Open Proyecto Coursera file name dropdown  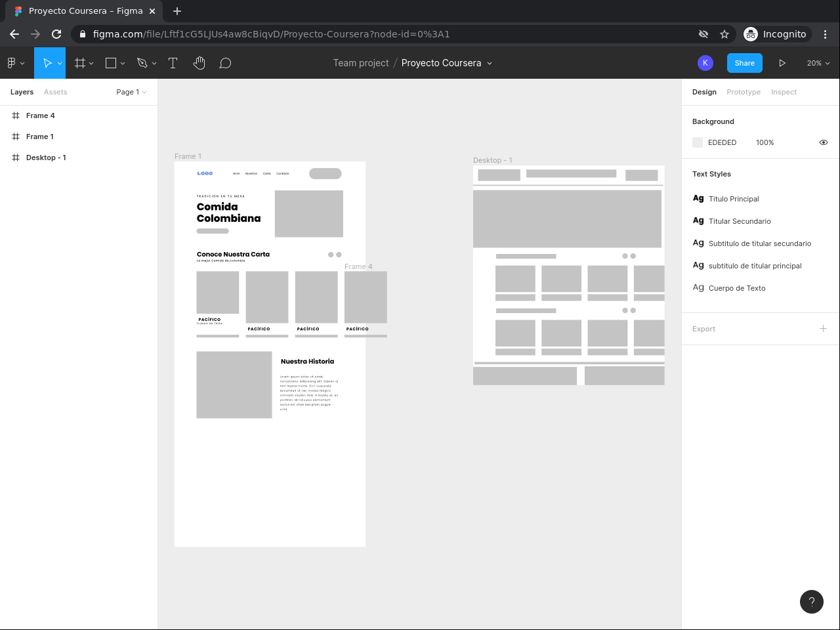coord(446,63)
